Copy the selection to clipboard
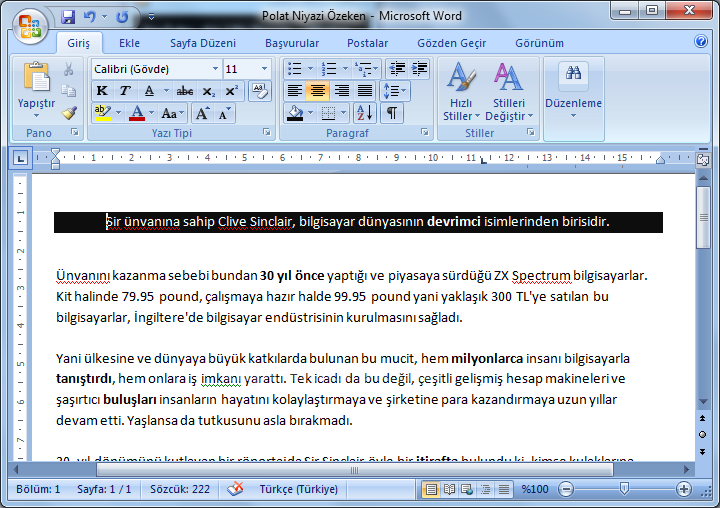720x508 pixels. pyautogui.click(x=69, y=90)
